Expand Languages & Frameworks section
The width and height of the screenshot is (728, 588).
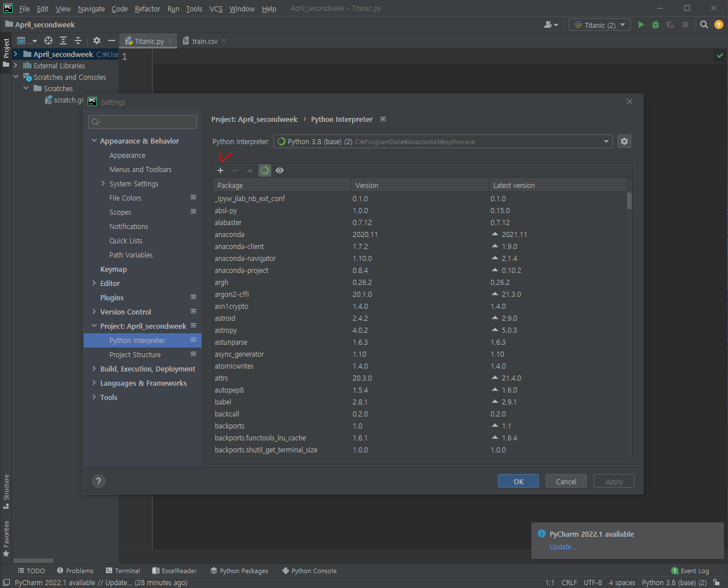pos(94,383)
